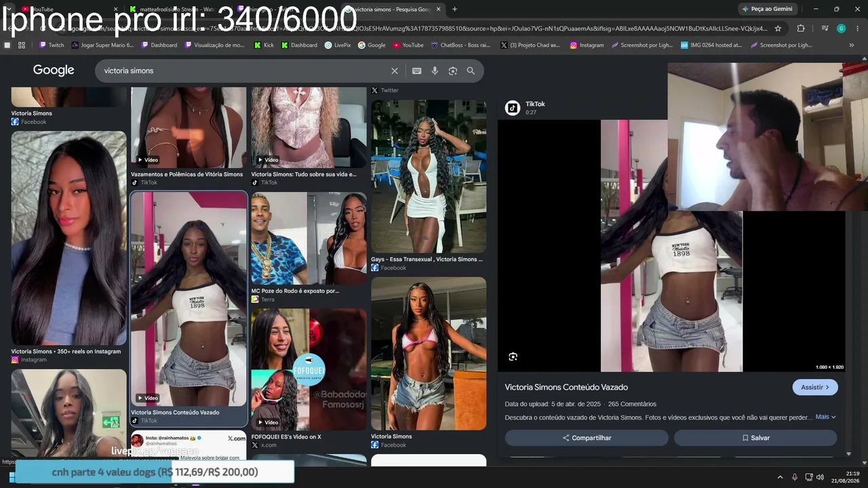868x488 pixels.
Task: Open the Kick bookmark
Action: [264, 45]
